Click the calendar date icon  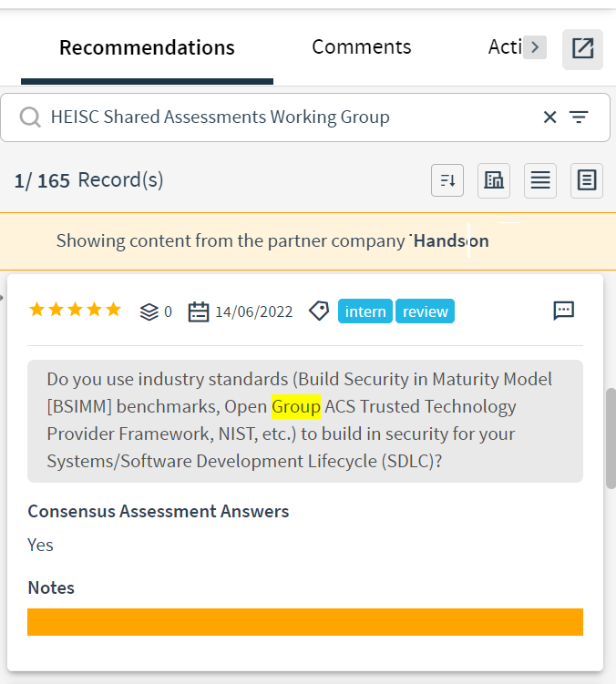198,311
